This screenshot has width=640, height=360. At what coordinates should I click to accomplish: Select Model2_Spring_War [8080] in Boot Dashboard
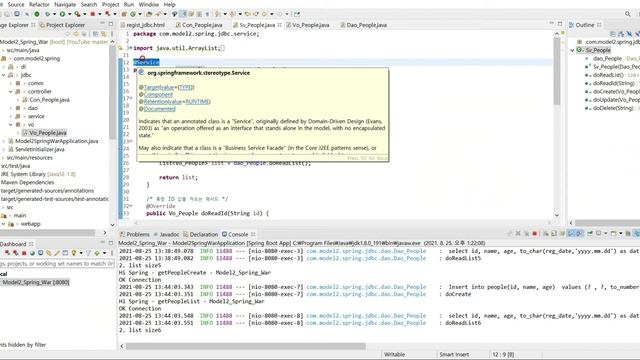point(36,282)
